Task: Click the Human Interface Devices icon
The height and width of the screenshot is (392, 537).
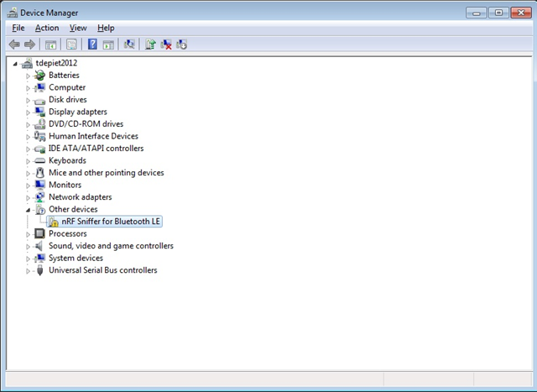Action: coord(39,136)
